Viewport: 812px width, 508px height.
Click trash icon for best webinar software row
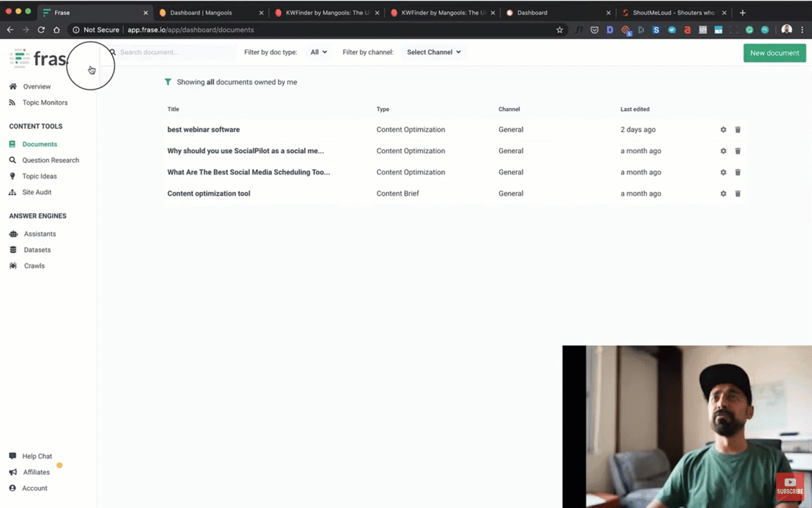(738, 130)
